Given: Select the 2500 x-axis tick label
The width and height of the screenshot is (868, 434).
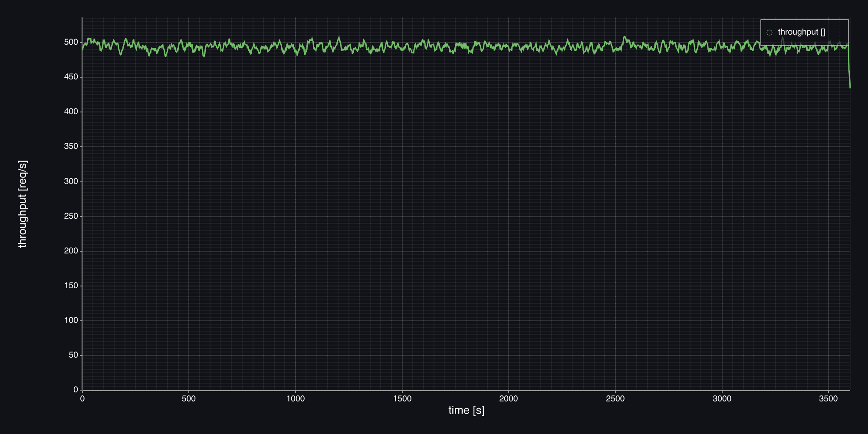Looking at the screenshot, I should tap(615, 399).
